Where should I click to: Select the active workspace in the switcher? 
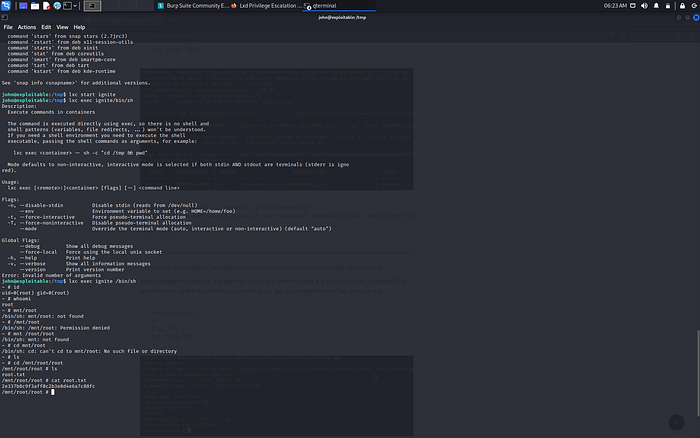tap(92, 6)
